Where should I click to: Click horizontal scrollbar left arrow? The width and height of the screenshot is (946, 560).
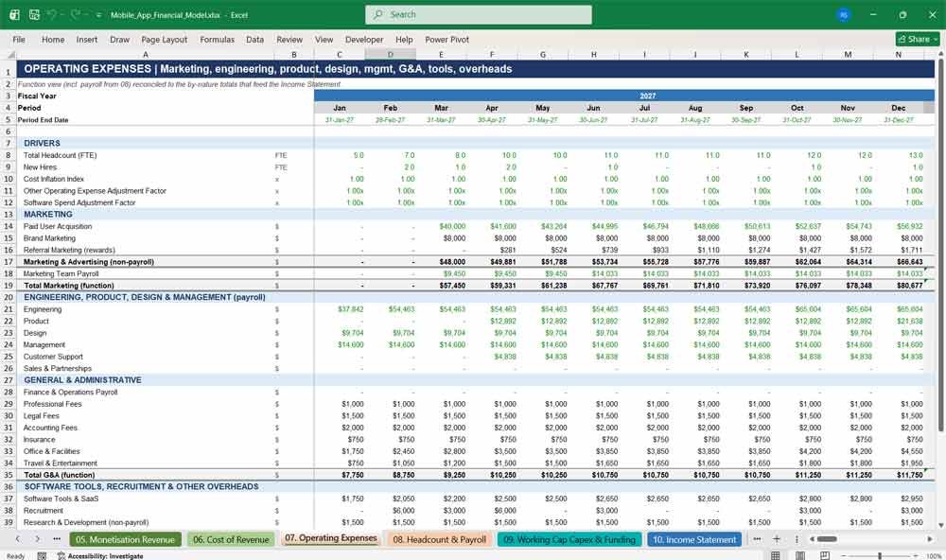813,539
